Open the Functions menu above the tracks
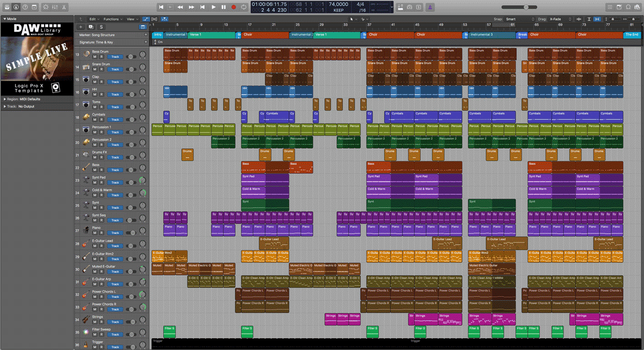 (112, 19)
